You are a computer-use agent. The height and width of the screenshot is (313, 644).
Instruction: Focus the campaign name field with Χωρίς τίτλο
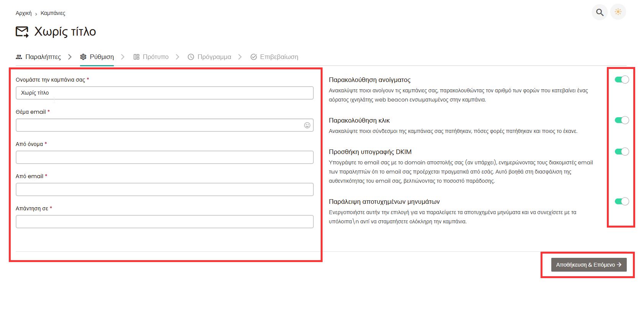165,93
